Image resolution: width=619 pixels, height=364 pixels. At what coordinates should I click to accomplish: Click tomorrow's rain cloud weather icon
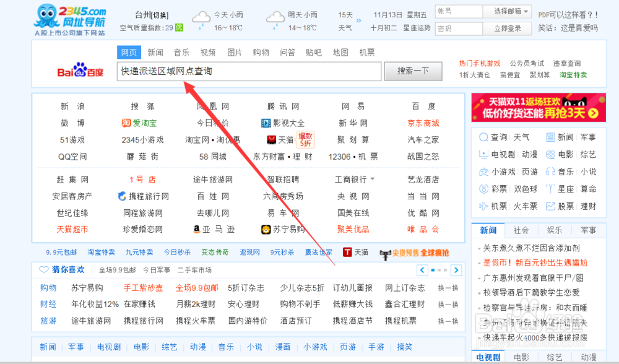coord(275,20)
